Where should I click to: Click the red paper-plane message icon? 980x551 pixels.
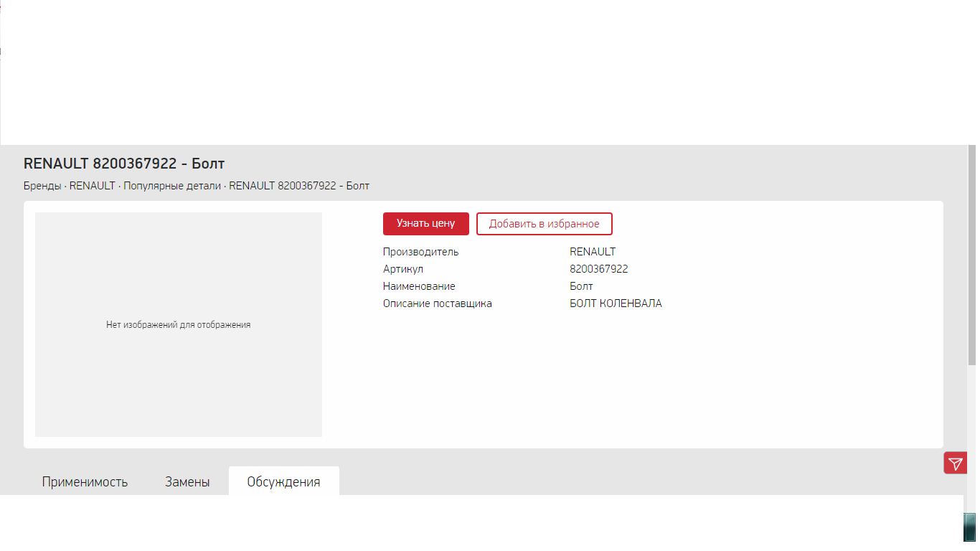956,463
